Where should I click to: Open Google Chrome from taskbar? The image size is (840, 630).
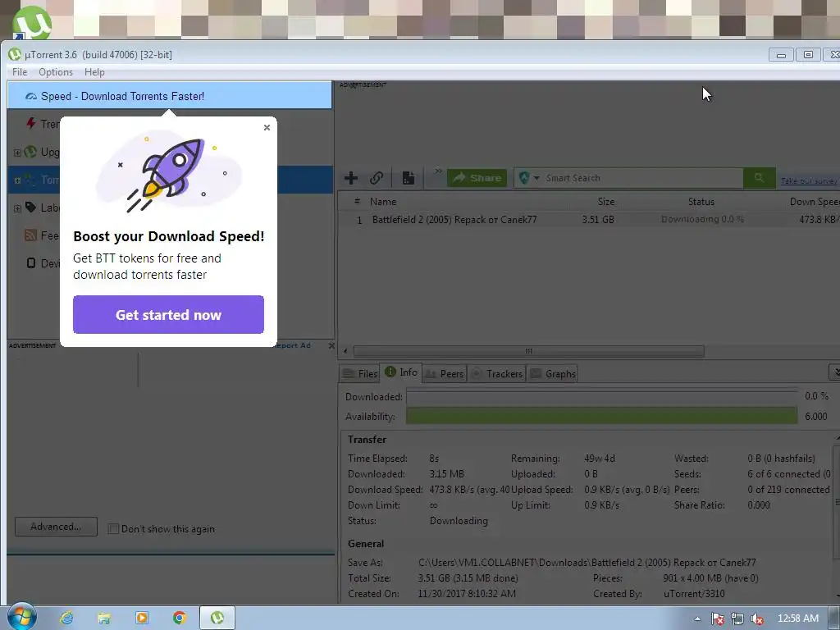pos(180,618)
